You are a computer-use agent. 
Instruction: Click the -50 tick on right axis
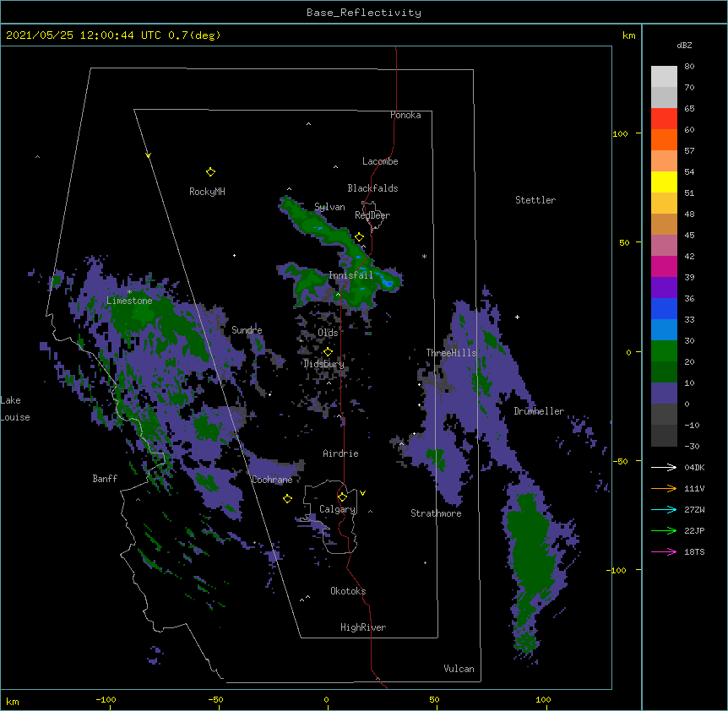pos(620,461)
